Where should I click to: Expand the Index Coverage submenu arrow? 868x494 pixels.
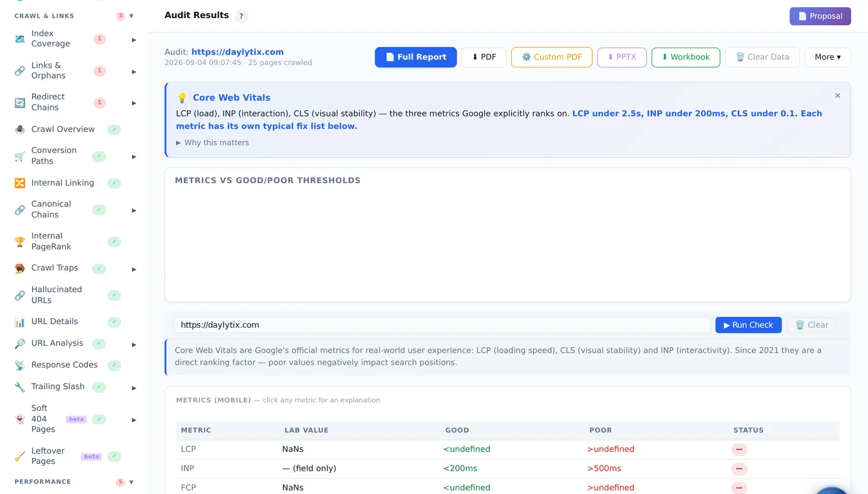click(x=134, y=40)
